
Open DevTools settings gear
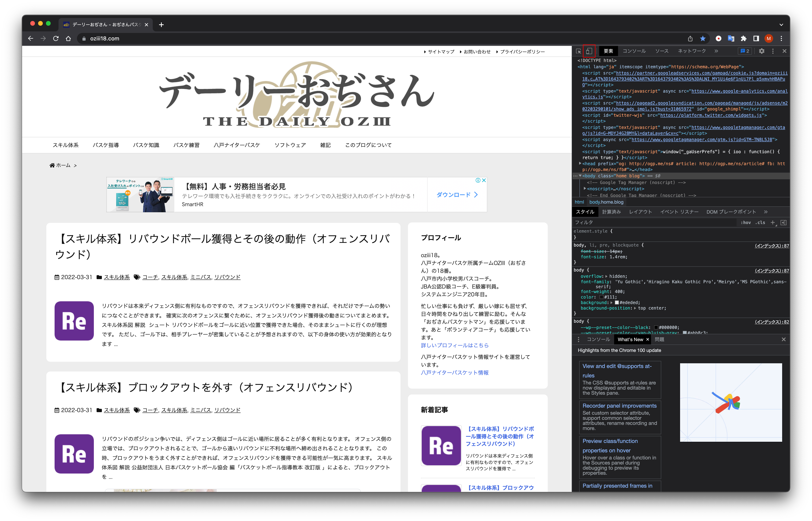click(x=762, y=51)
